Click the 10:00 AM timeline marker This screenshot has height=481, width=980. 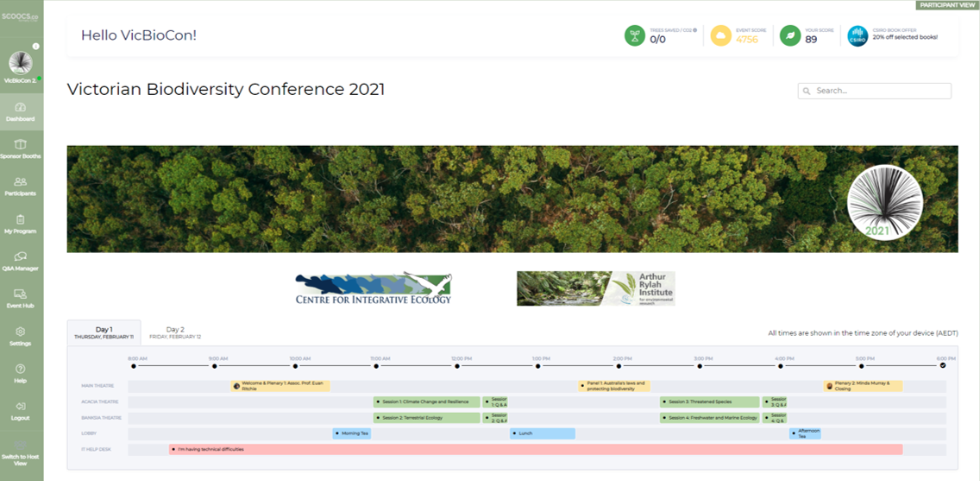pos(295,366)
